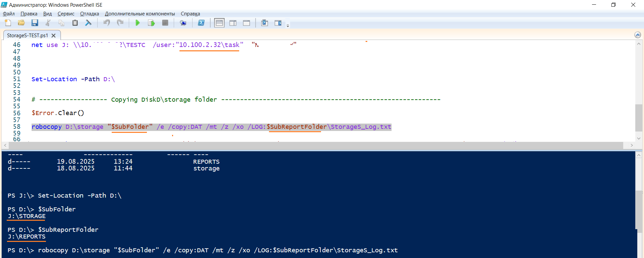Toggle Show Script Pane Maximized layout
The image size is (644, 258).
(247, 23)
